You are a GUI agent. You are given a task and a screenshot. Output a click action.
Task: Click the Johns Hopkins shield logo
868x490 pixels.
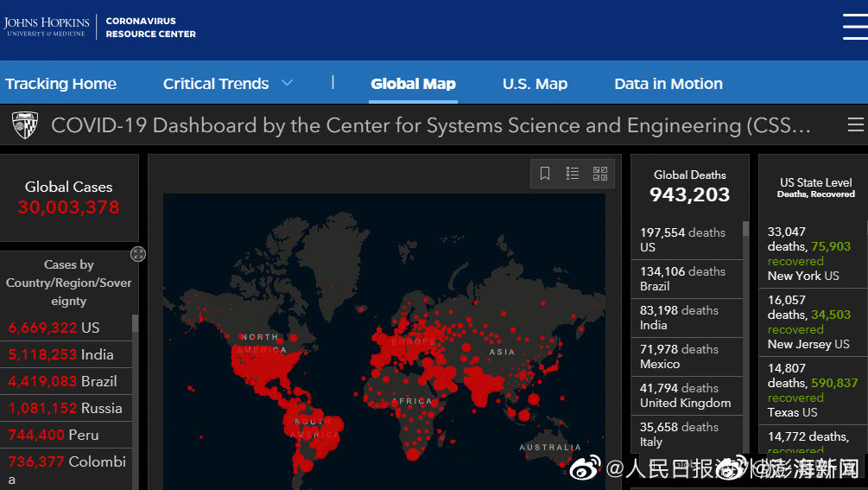click(x=25, y=124)
